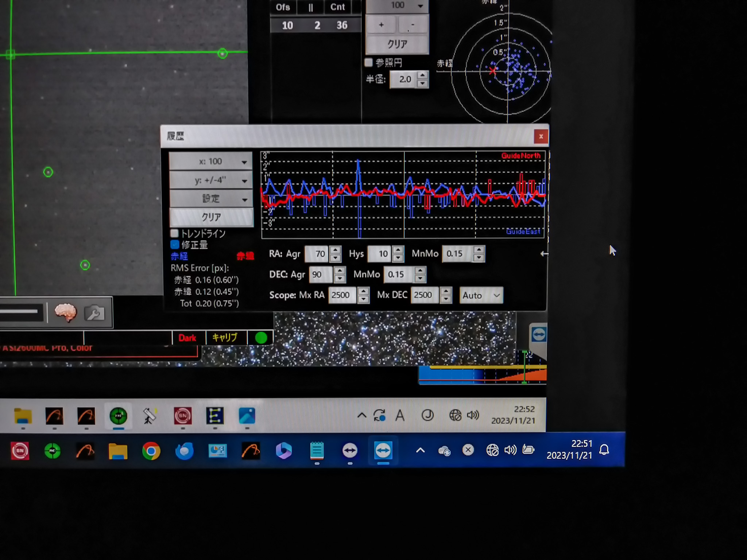The height and width of the screenshot is (560, 747).
Task: Toggle the 修正量 checkbox
Action: tap(175, 244)
